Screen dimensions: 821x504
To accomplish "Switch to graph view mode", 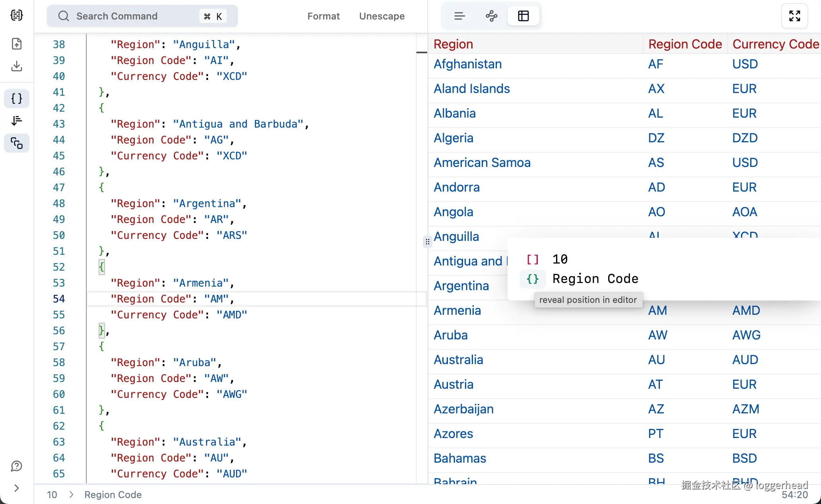I will (491, 16).
